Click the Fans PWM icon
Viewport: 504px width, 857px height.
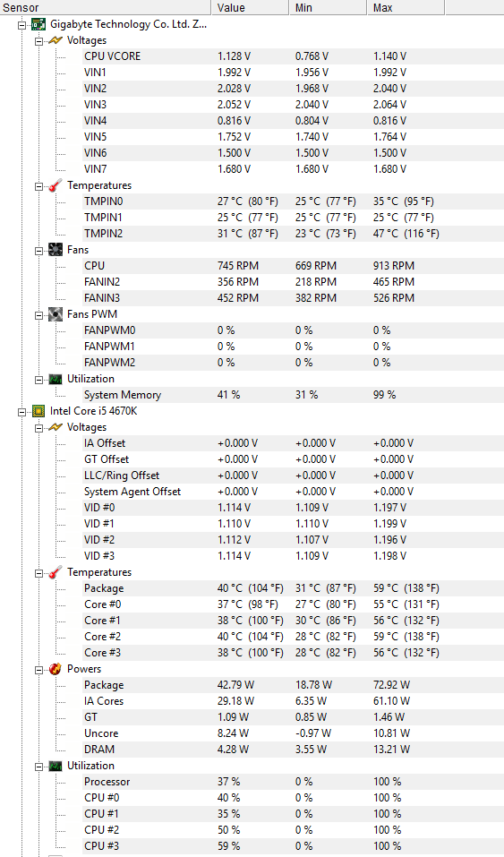pos(56,314)
